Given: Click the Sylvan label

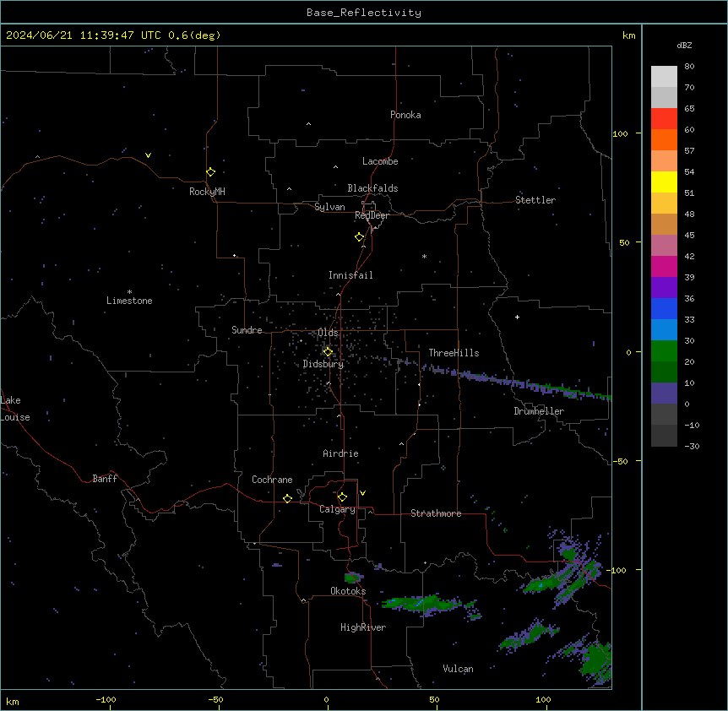Looking at the screenshot, I should coord(329,207).
